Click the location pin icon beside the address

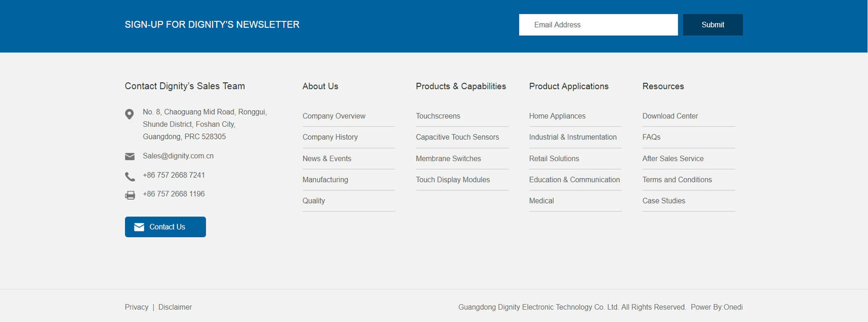point(130,114)
